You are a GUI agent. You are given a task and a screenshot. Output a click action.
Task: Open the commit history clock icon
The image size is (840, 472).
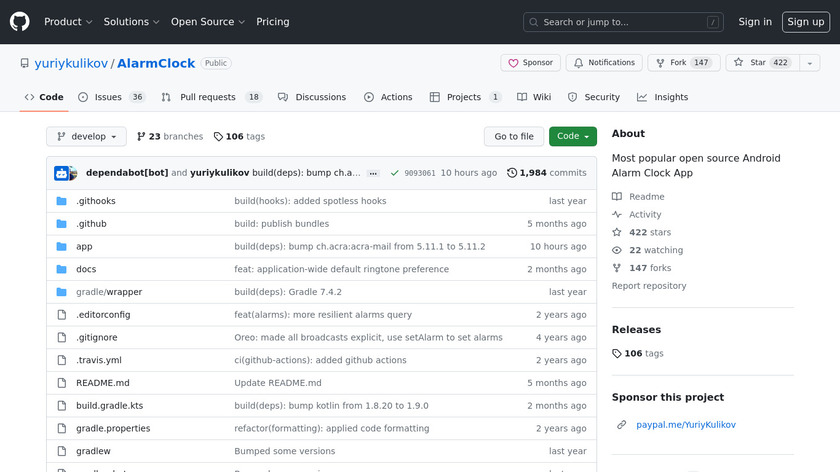point(512,173)
